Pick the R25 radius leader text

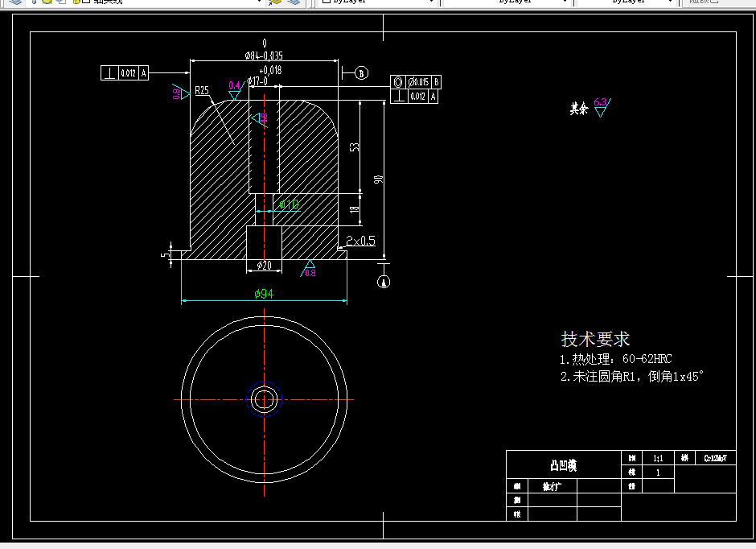click(202, 90)
